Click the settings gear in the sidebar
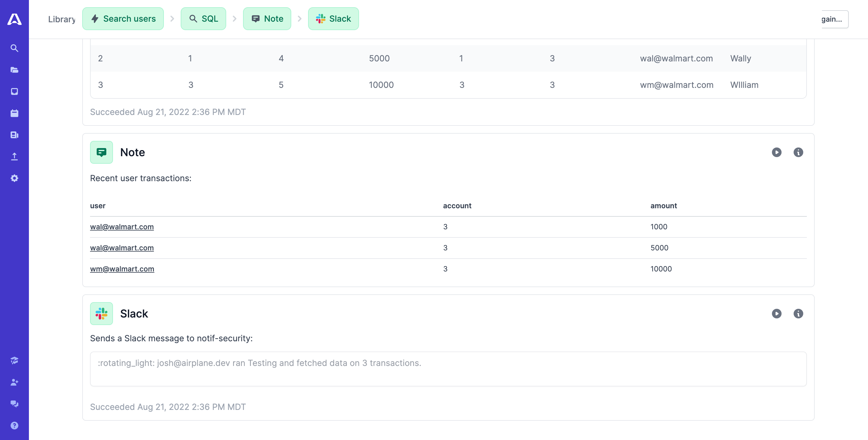This screenshot has width=868, height=440. click(14, 178)
